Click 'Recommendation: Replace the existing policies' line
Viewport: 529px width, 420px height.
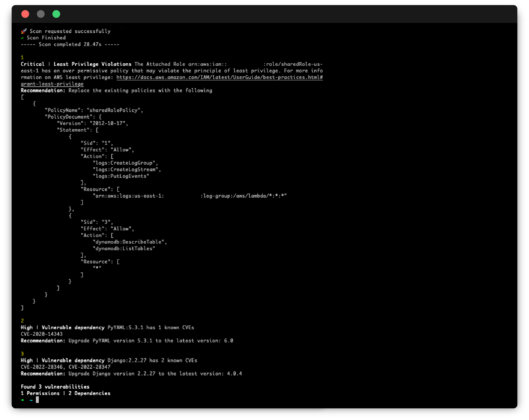click(x=117, y=90)
